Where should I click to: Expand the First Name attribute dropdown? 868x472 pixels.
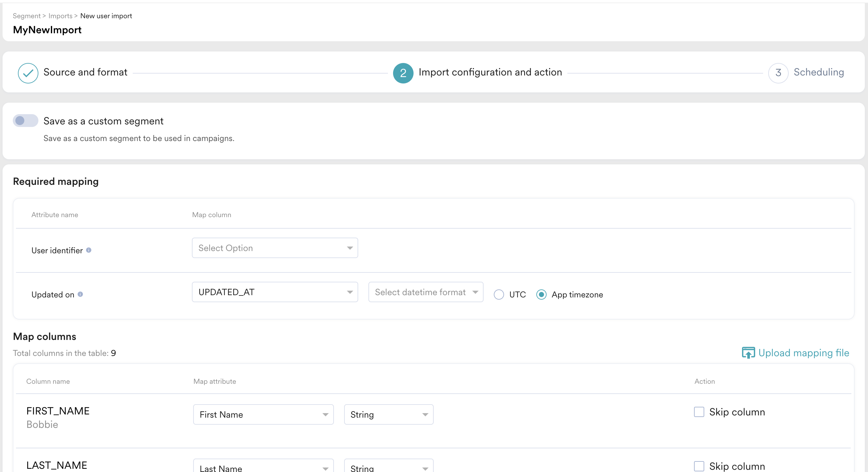(263, 414)
